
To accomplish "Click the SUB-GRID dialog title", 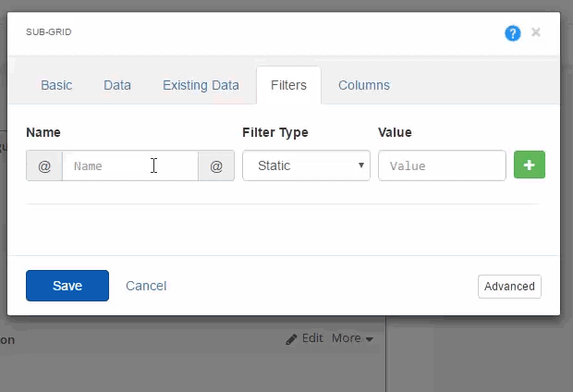I will pyautogui.click(x=49, y=32).
